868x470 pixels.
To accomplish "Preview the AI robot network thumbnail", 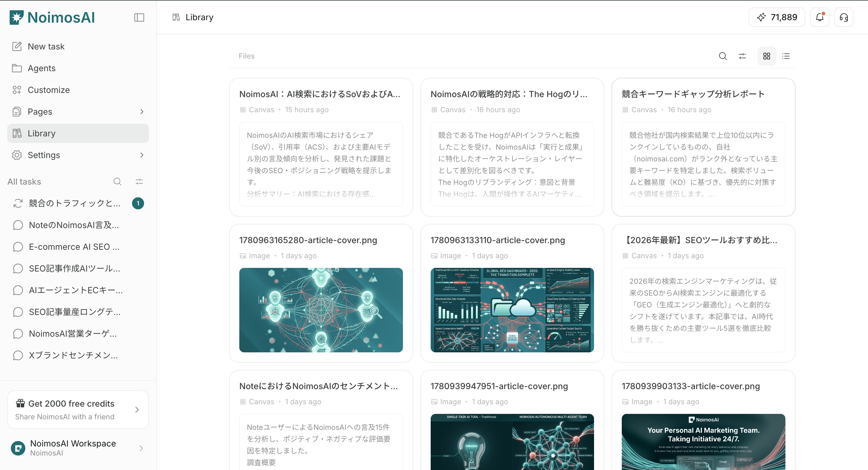I will click(x=321, y=310).
